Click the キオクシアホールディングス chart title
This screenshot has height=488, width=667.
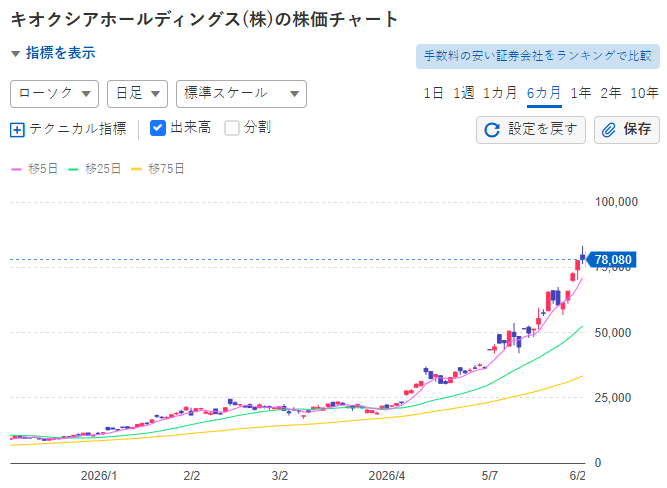pyautogui.click(x=204, y=20)
